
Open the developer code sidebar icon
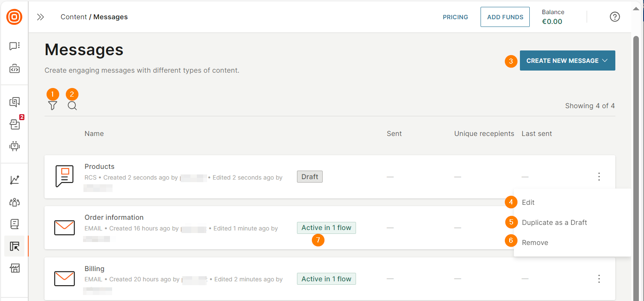pyautogui.click(x=15, y=69)
